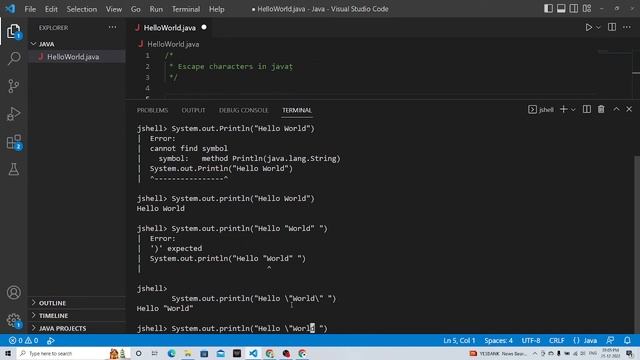Split the editor to the right
640x360 pixels.
click(612, 27)
